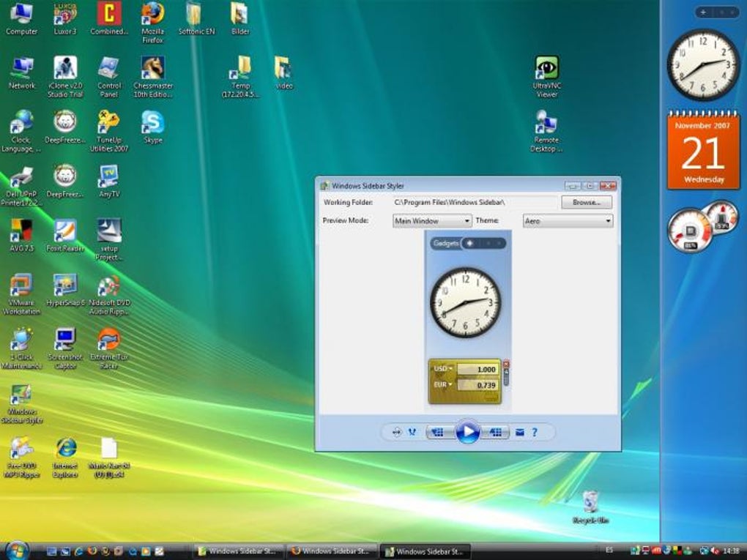
Task: Expand the Theme dropdown set to Aero
Action: (x=568, y=221)
